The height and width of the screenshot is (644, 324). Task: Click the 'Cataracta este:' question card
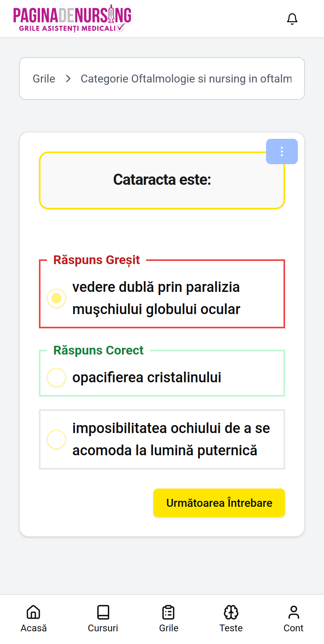click(x=162, y=180)
